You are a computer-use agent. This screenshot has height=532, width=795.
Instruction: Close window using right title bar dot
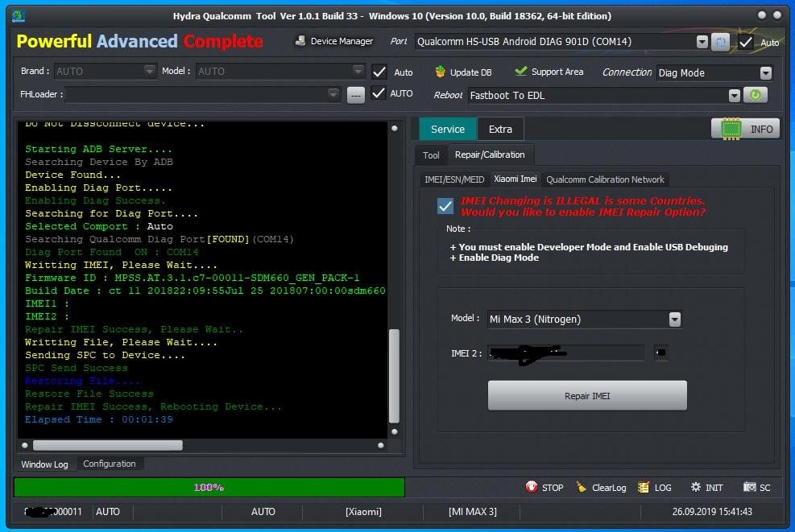click(x=777, y=15)
